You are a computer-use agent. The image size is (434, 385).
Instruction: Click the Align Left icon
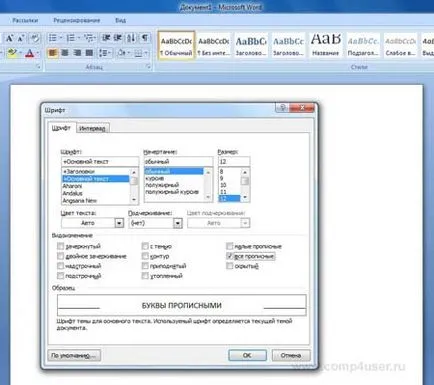click(52, 53)
